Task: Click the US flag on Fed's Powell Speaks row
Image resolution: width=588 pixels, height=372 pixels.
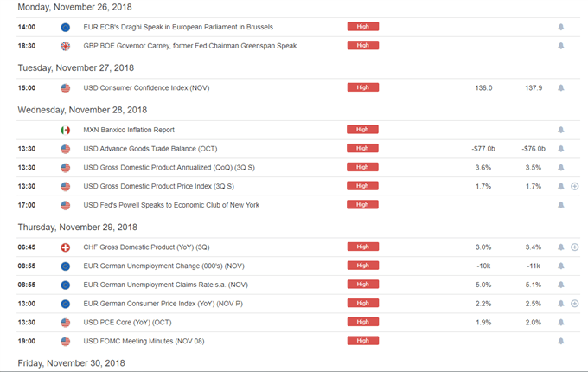Action: pyautogui.click(x=66, y=205)
